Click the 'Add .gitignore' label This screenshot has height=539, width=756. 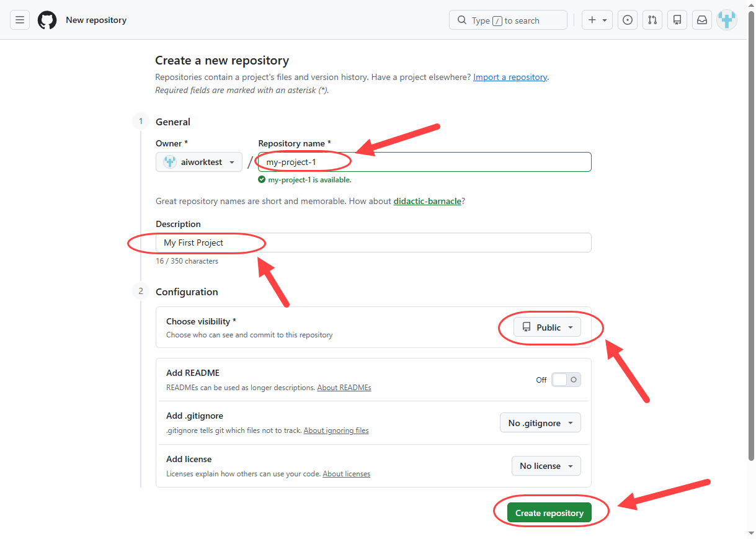point(195,416)
